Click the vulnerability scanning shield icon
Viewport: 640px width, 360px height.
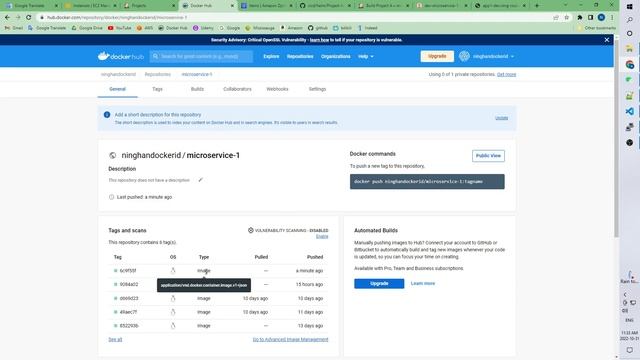coord(251,230)
